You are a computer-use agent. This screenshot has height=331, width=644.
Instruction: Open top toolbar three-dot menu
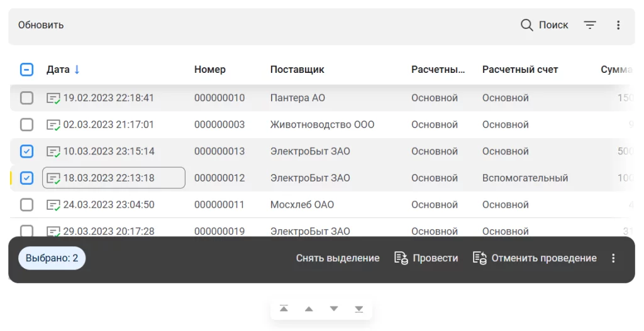(618, 25)
